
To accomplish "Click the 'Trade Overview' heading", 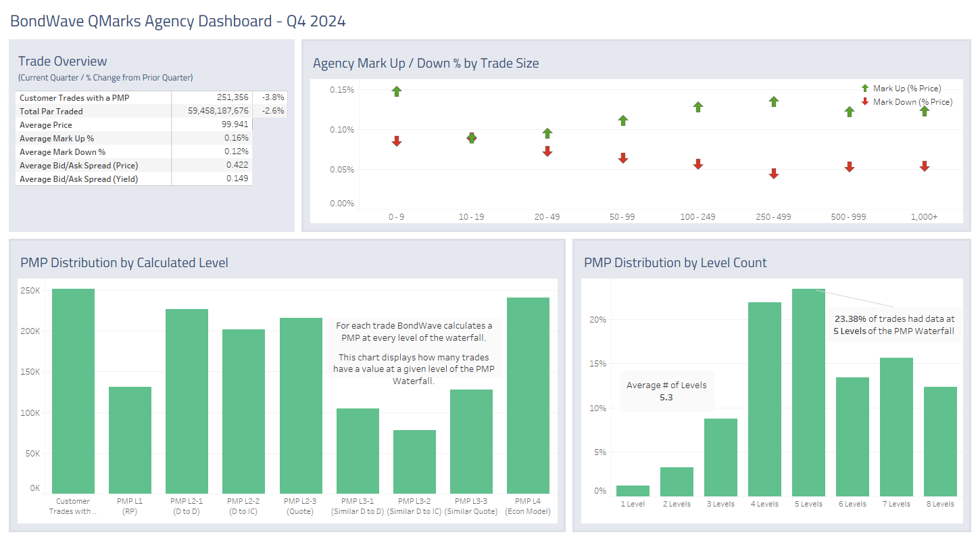I will click(63, 62).
